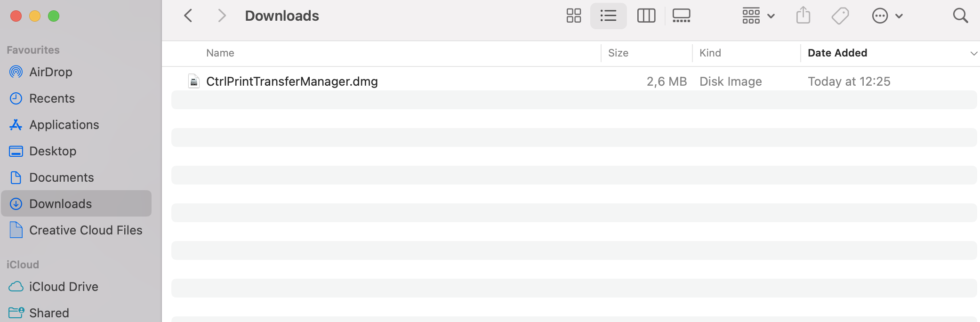Open iCloud Drive in the sidebar
The image size is (980, 322).
[76, 287]
